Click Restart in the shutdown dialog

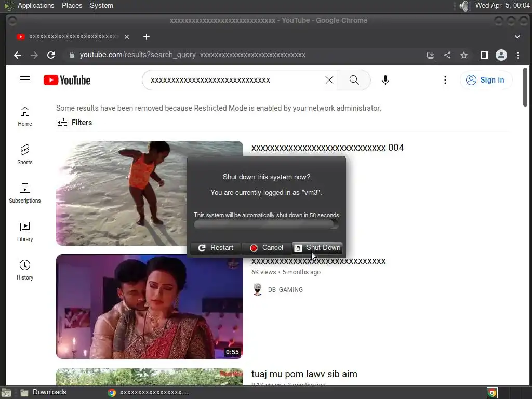(216, 248)
